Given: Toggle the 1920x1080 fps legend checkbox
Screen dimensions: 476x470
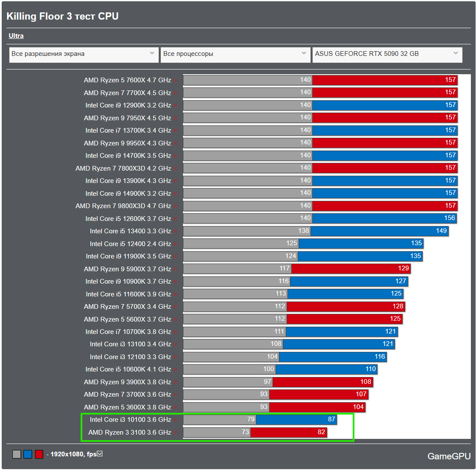Looking at the screenshot, I should (x=99, y=454).
